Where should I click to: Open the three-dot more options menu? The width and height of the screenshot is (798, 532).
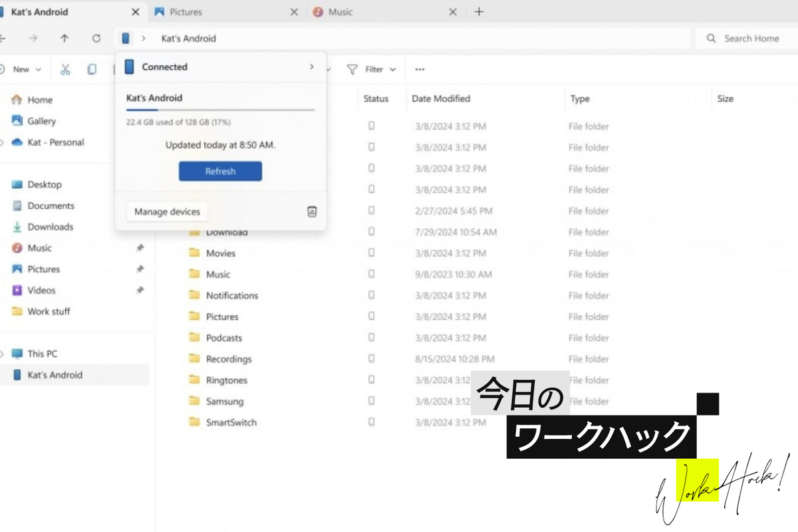[420, 69]
